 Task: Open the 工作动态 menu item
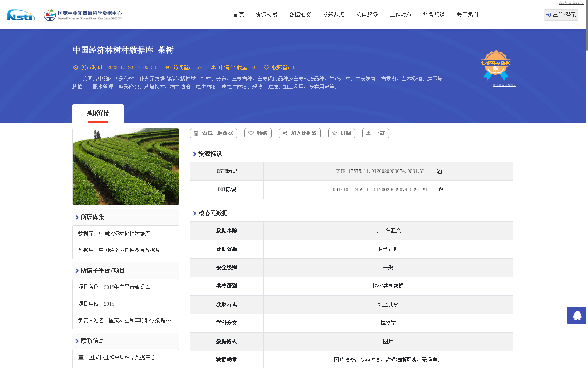click(x=401, y=15)
